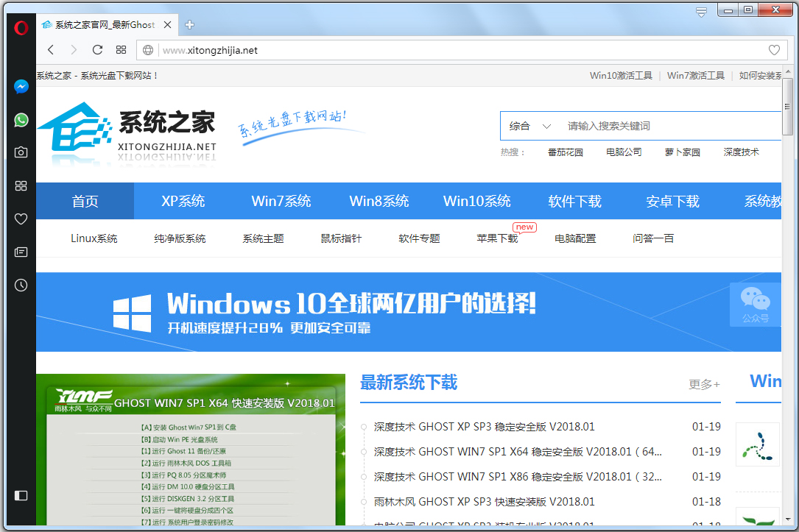Open the Win10系统 navigation menu
This screenshot has width=799, height=532.
click(x=477, y=201)
